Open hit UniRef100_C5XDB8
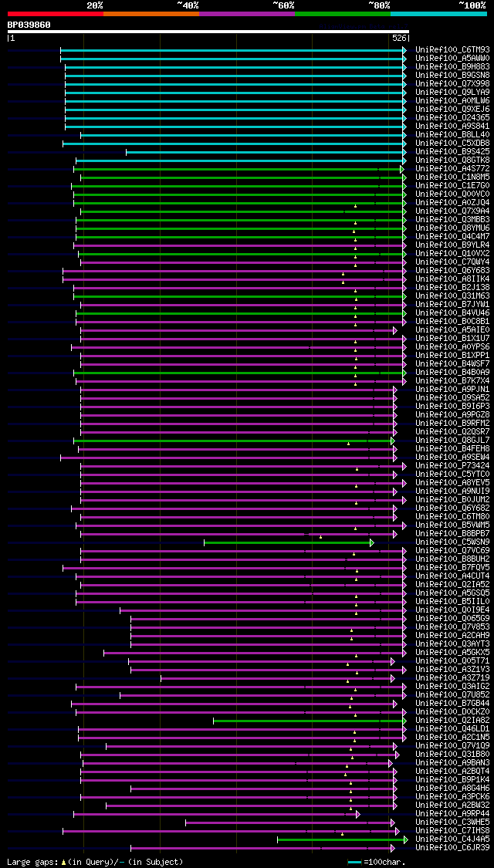Image resolution: width=494 pixels, height=868 pixels. pyautogui.click(x=452, y=144)
